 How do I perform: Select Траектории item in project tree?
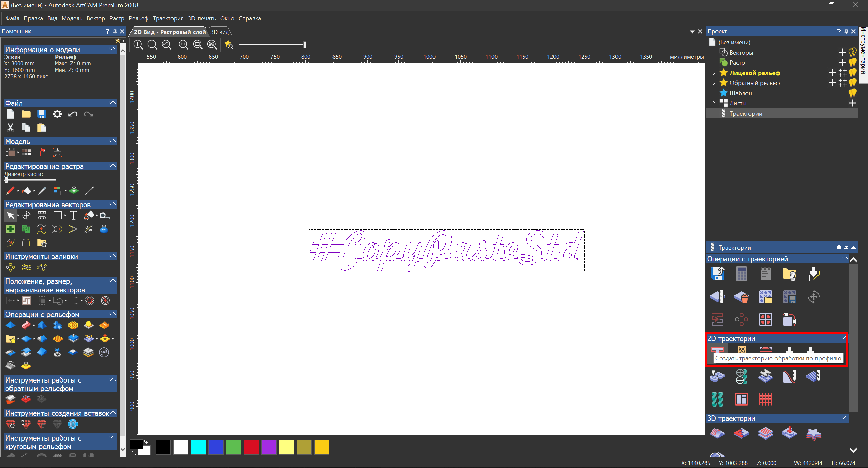point(746,114)
